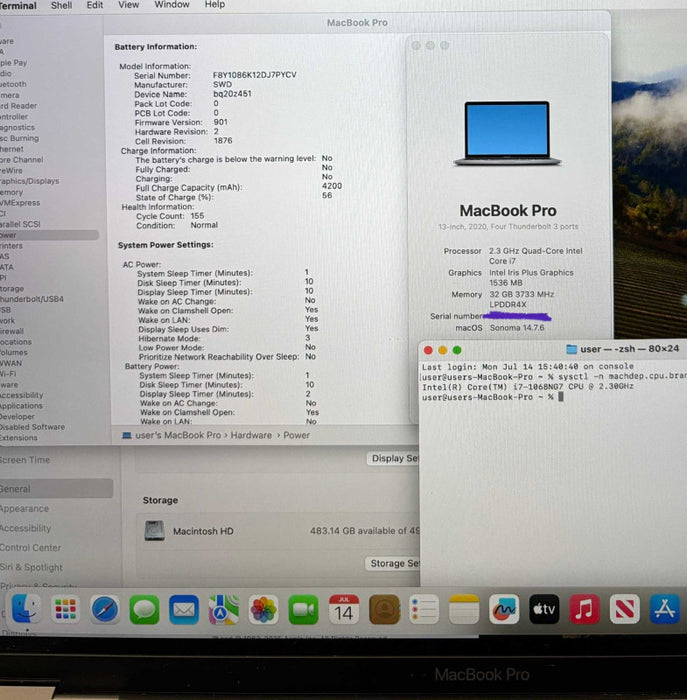Open Messages app in the Dock
The height and width of the screenshot is (700, 687).
(x=144, y=609)
